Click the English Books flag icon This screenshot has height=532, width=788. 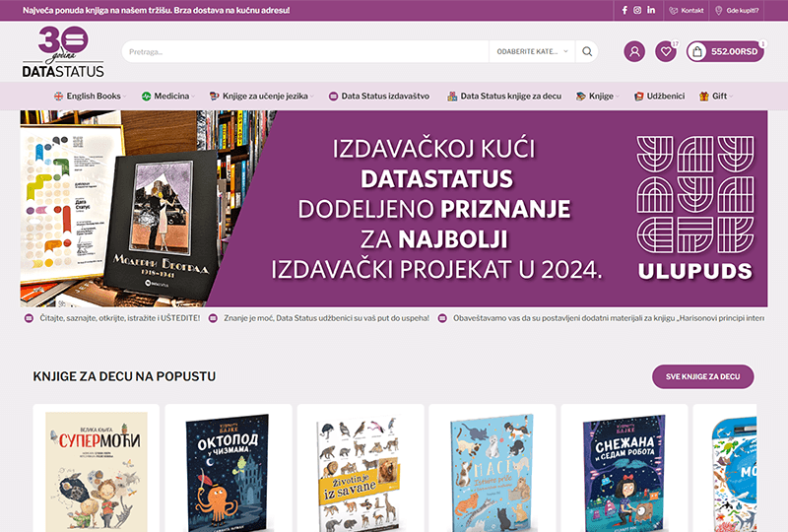click(59, 96)
